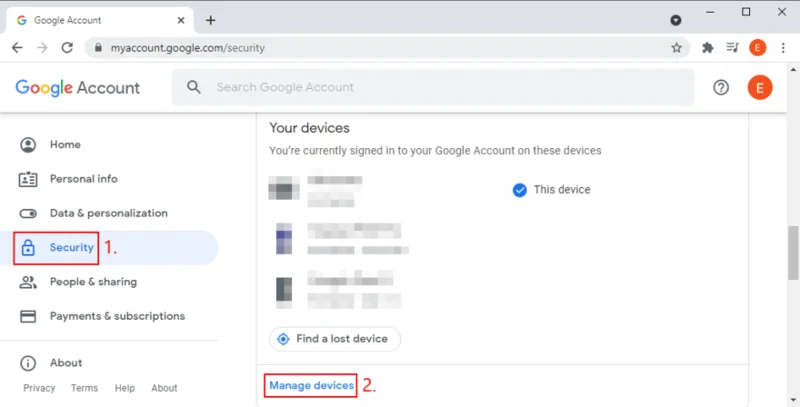
Task: Click the Privacy footer link
Action: point(39,388)
